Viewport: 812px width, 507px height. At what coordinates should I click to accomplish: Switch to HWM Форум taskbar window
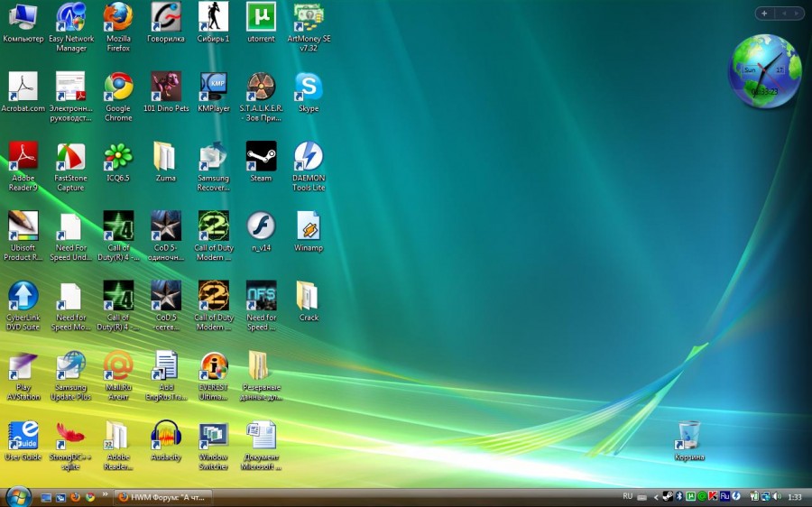point(162,498)
